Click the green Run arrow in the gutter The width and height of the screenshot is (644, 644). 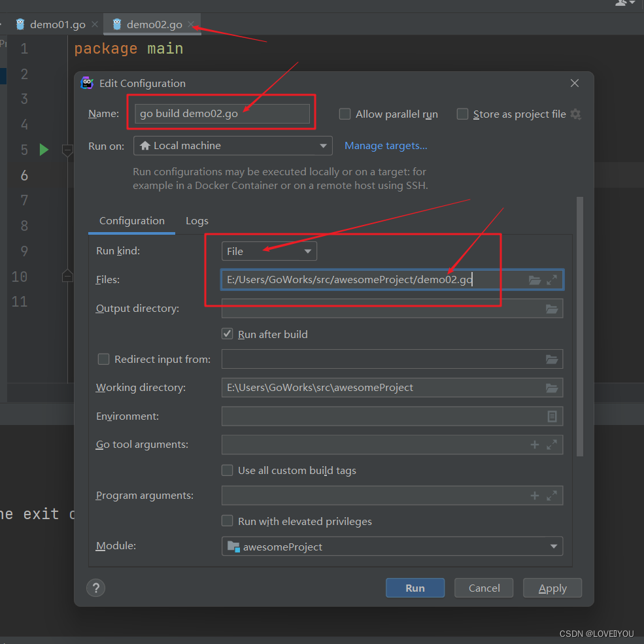click(x=43, y=150)
